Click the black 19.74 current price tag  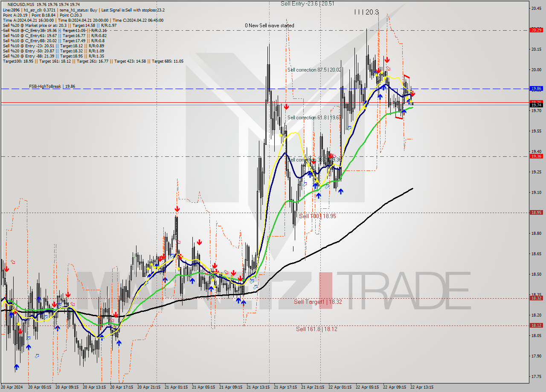(536, 105)
